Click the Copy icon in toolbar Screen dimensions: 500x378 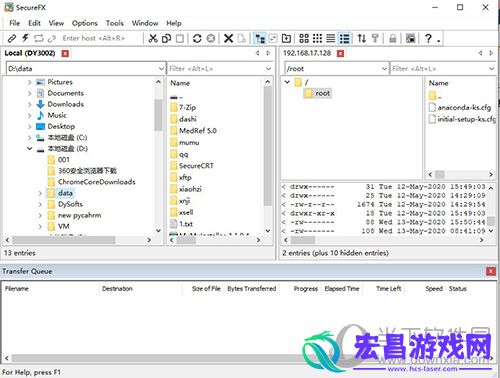click(166, 38)
